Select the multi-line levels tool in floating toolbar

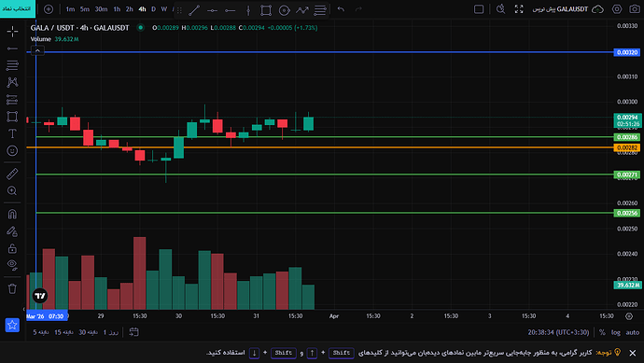pos(320,10)
